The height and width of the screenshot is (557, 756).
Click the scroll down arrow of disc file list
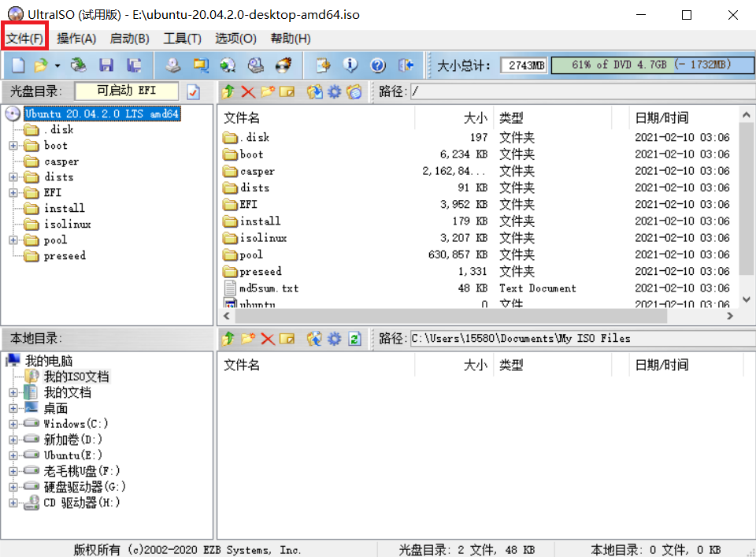pos(747,299)
